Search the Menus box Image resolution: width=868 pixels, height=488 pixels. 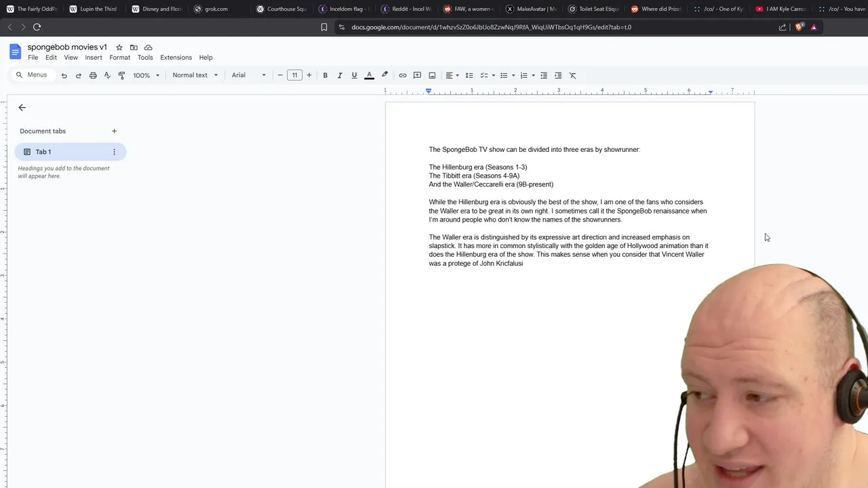(x=33, y=75)
